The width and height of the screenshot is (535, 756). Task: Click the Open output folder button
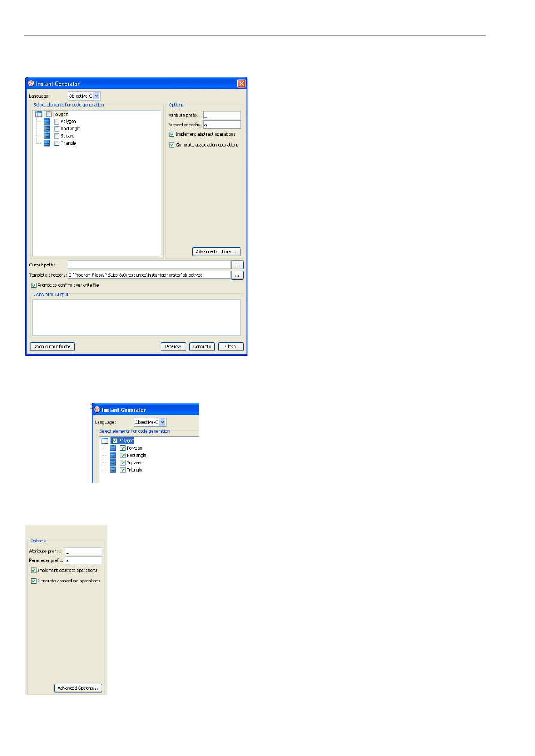click(x=52, y=347)
